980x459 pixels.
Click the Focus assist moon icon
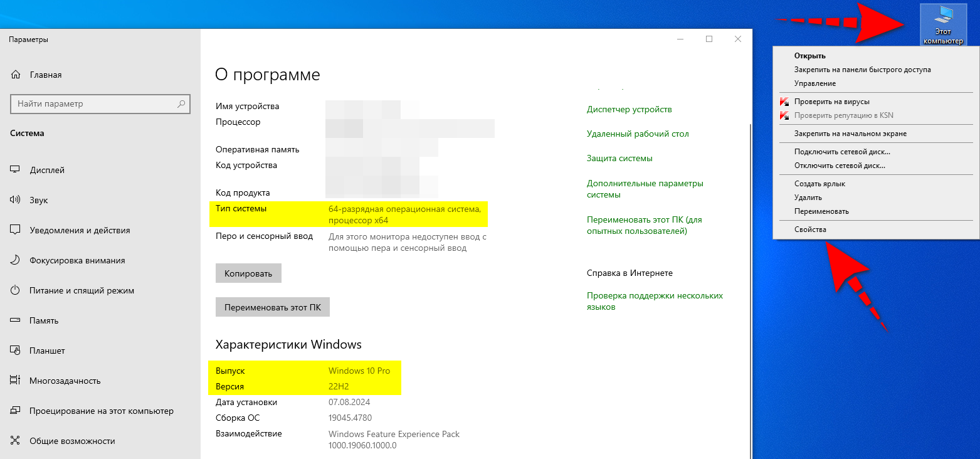(x=16, y=260)
